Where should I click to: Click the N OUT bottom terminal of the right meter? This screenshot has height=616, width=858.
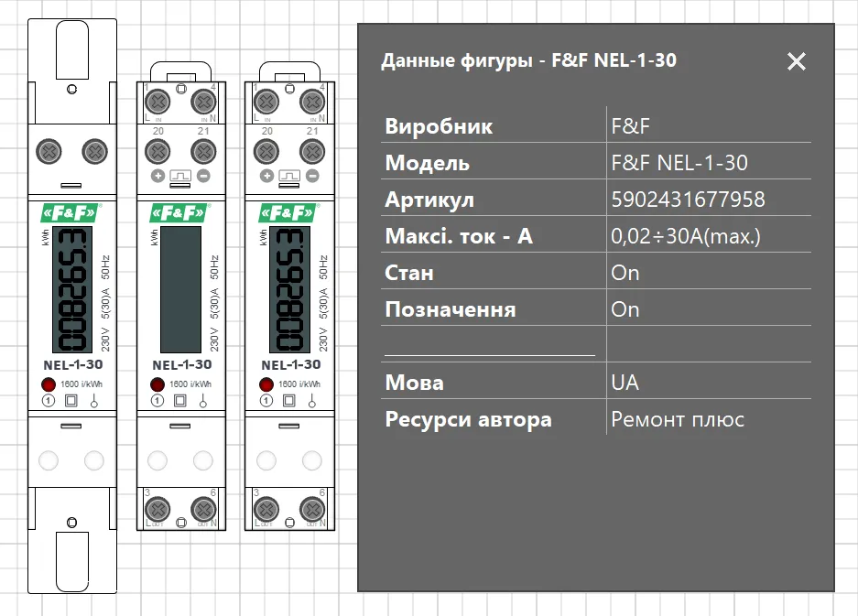click(x=312, y=510)
